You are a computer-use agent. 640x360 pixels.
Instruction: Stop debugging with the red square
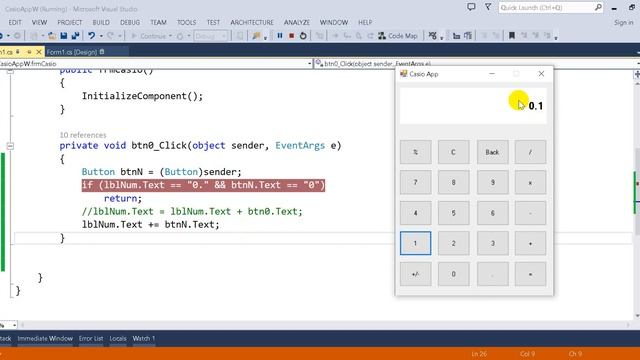[291, 36]
